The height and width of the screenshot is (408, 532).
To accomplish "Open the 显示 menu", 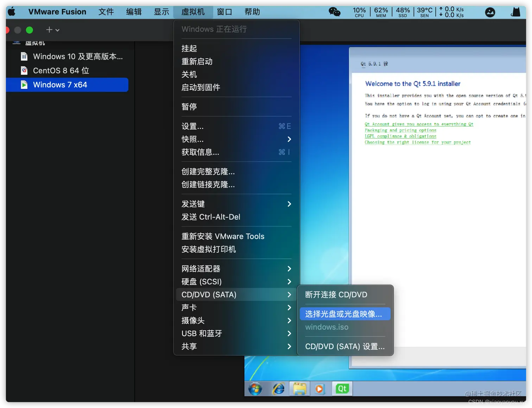I will (161, 12).
